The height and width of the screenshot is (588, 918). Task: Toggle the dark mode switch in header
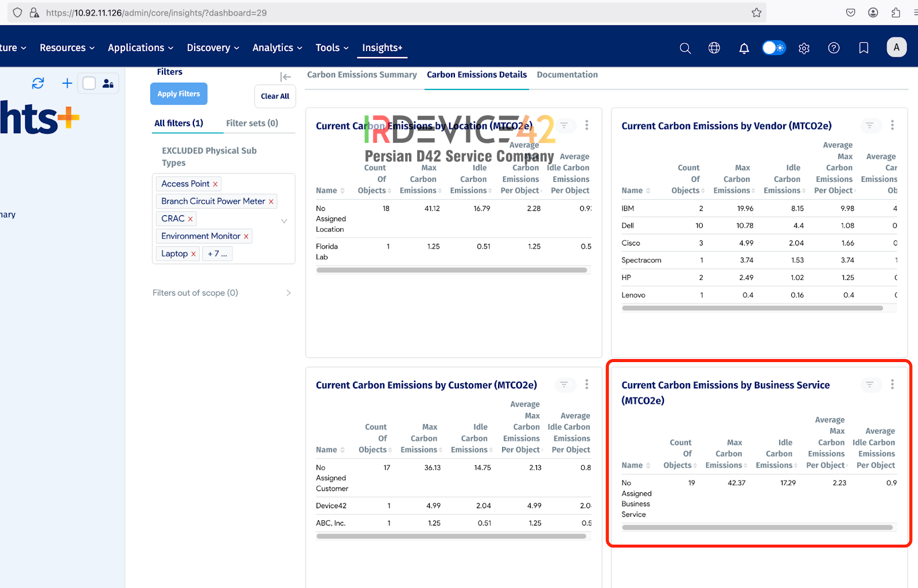click(x=773, y=48)
